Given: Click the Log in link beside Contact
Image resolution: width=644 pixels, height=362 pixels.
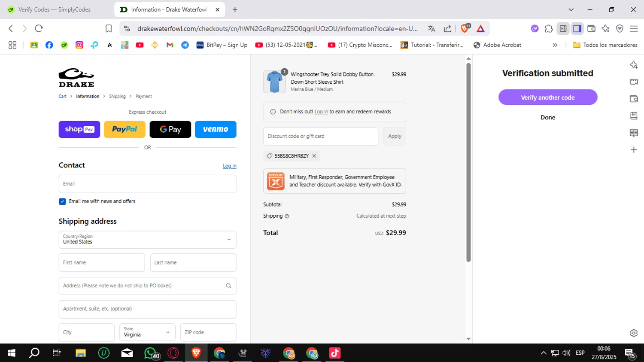Looking at the screenshot, I should pos(230,166).
